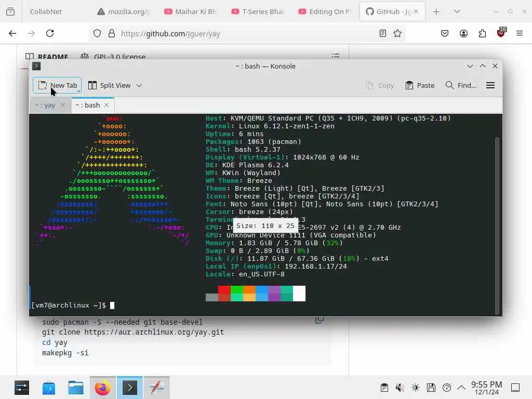
Task: Expand the Split View dropdown chevron
Action: [x=139, y=86]
